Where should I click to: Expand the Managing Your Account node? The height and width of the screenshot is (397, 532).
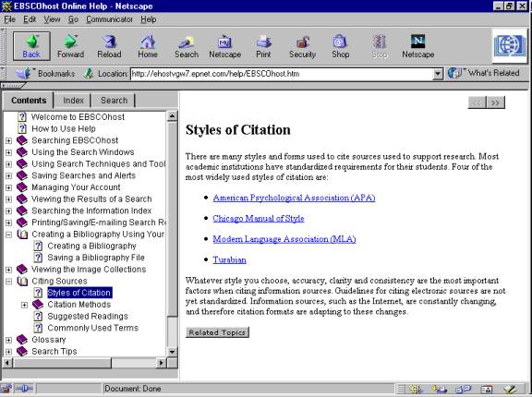click(x=8, y=187)
